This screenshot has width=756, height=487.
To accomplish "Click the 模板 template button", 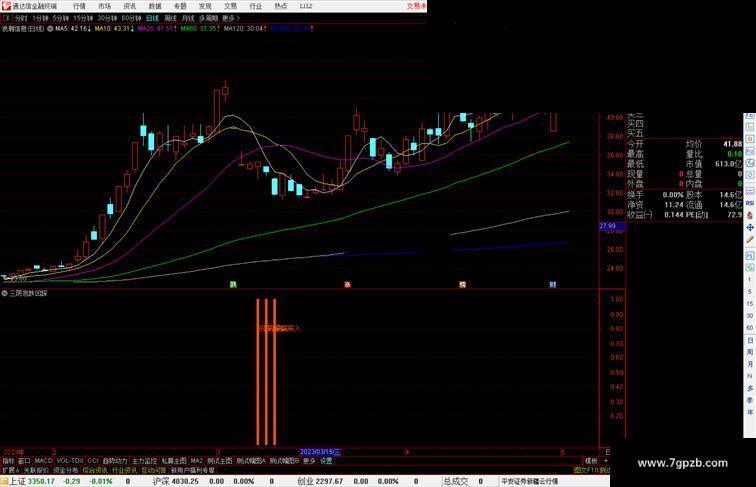I will click(x=591, y=461).
